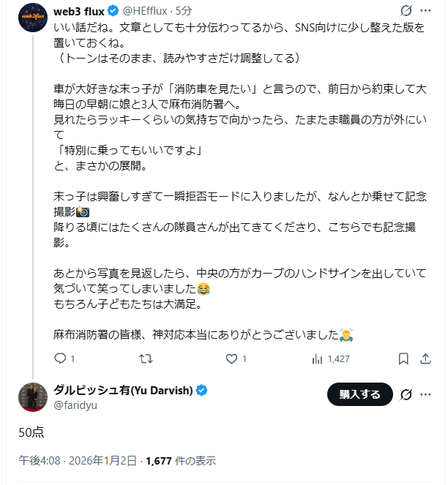Click the ダルビッシュ有(Yu Darvish) name
Viewport: 448px width, 485px height.
point(123,389)
